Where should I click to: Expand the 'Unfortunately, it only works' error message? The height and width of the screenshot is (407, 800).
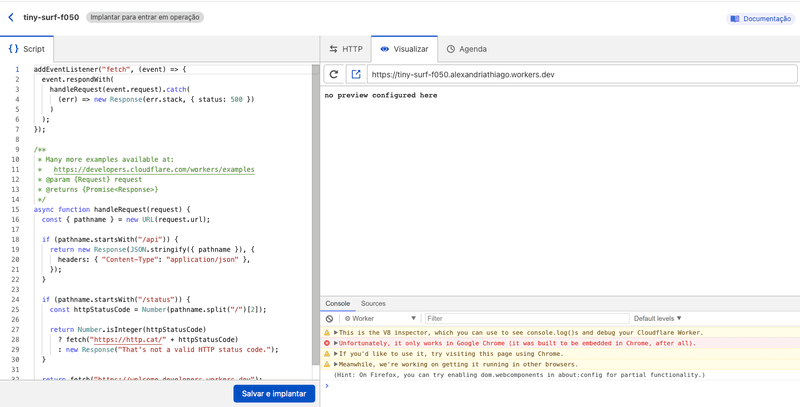coord(336,343)
